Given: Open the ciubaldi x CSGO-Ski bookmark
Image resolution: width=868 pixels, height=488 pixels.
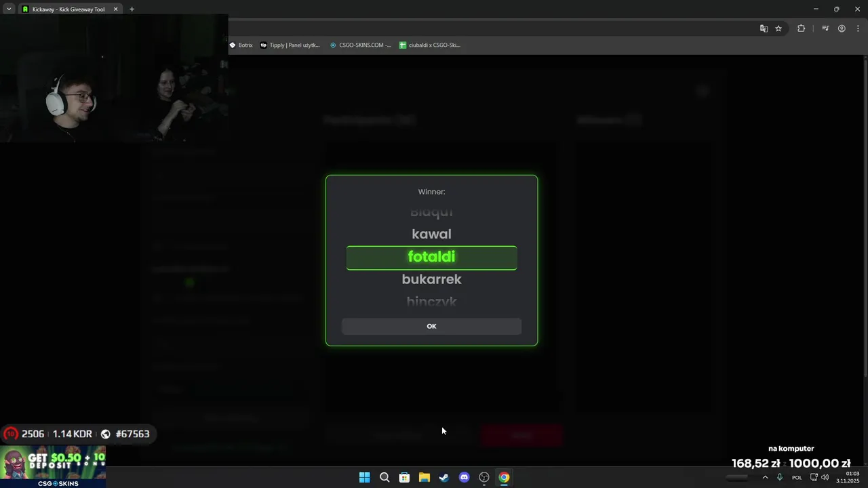Looking at the screenshot, I should [430, 45].
